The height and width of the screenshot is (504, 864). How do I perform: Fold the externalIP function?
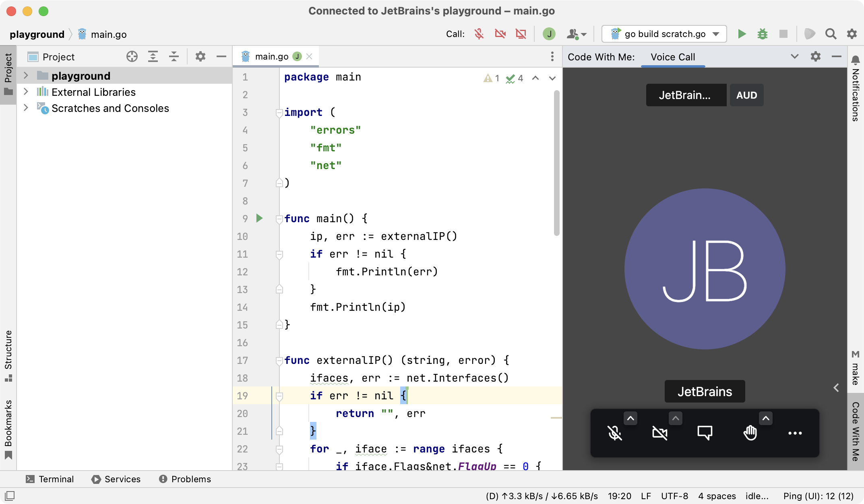279,361
